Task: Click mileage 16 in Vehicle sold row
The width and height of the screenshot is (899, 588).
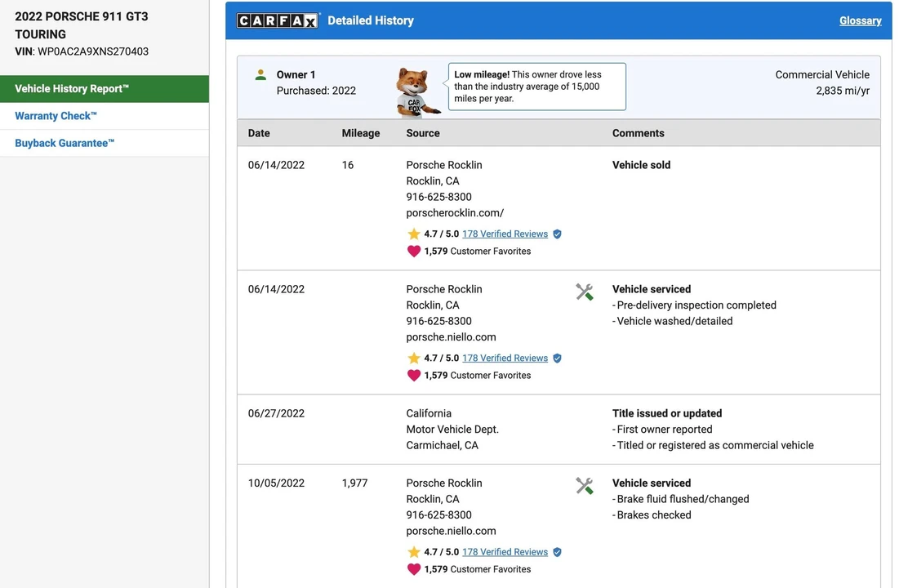Action: 348,165
